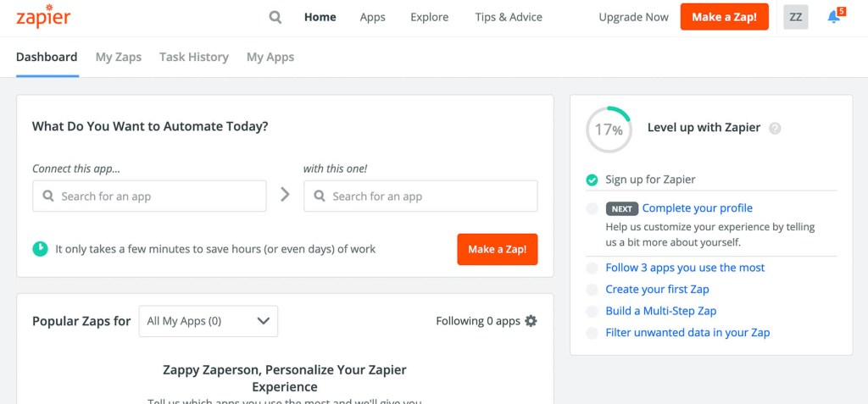The width and height of the screenshot is (868, 404).
Task: Toggle the Complete your profile circle
Action: coord(592,208)
